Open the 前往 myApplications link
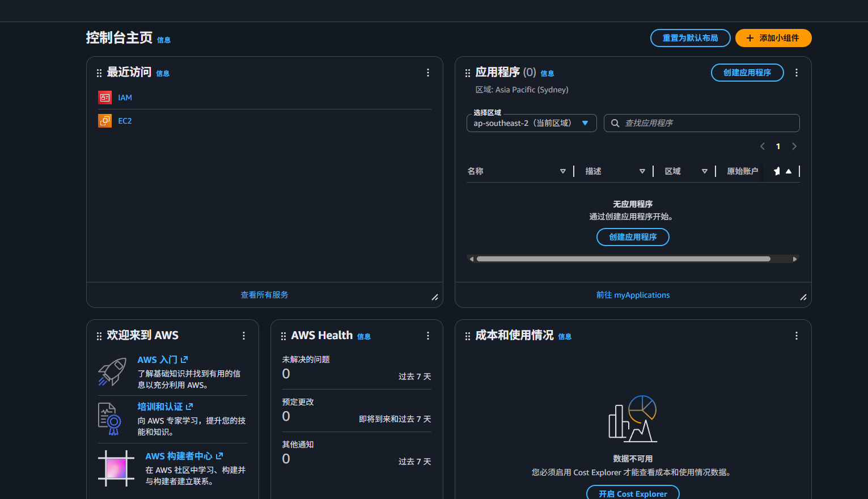Image resolution: width=868 pixels, height=499 pixels. tap(633, 295)
